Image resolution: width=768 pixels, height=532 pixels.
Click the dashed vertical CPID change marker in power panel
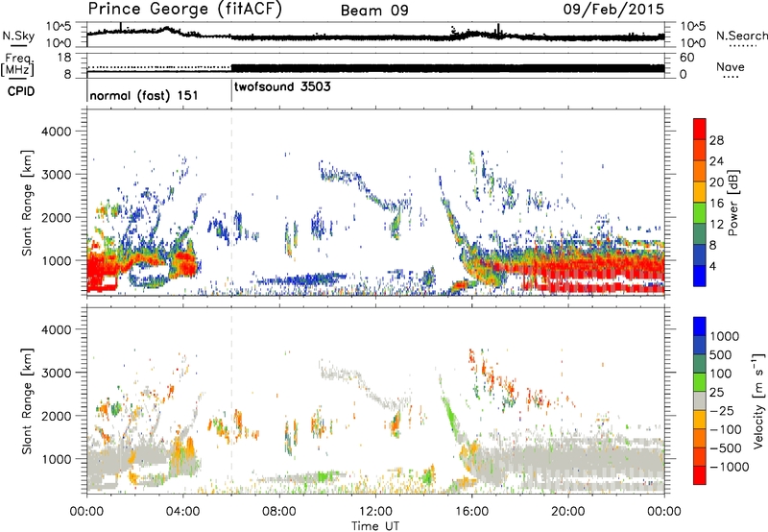[231, 202]
